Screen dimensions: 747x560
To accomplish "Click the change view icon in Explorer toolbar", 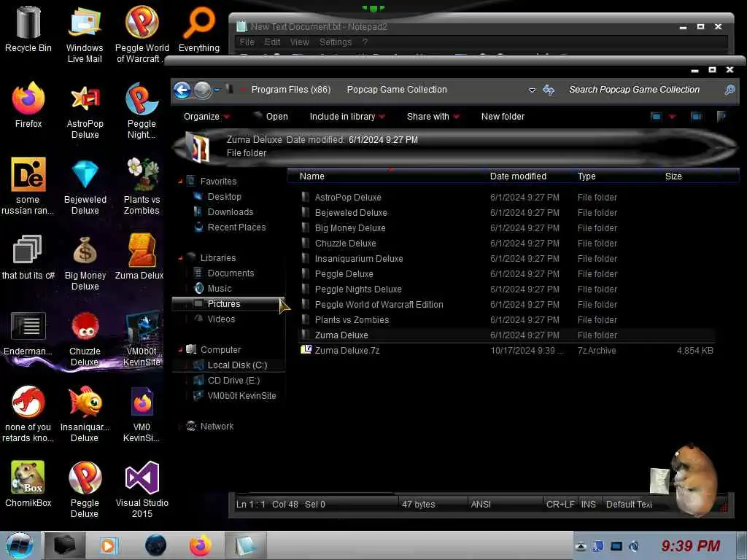I will [x=656, y=116].
